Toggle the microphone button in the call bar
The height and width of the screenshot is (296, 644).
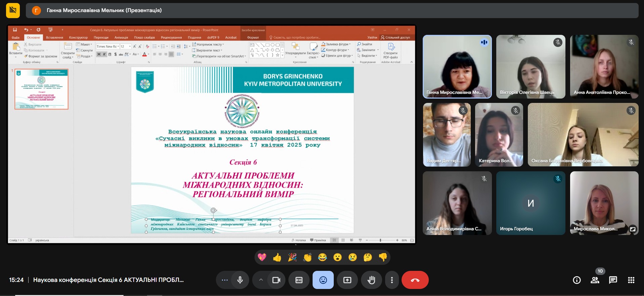[240, 280]
